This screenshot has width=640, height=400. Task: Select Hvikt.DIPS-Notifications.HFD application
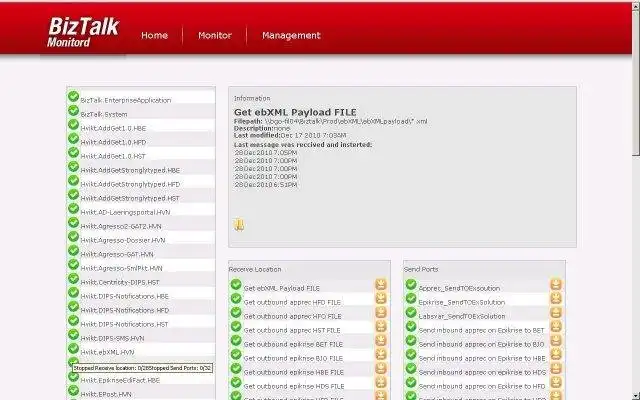(124, 310)
